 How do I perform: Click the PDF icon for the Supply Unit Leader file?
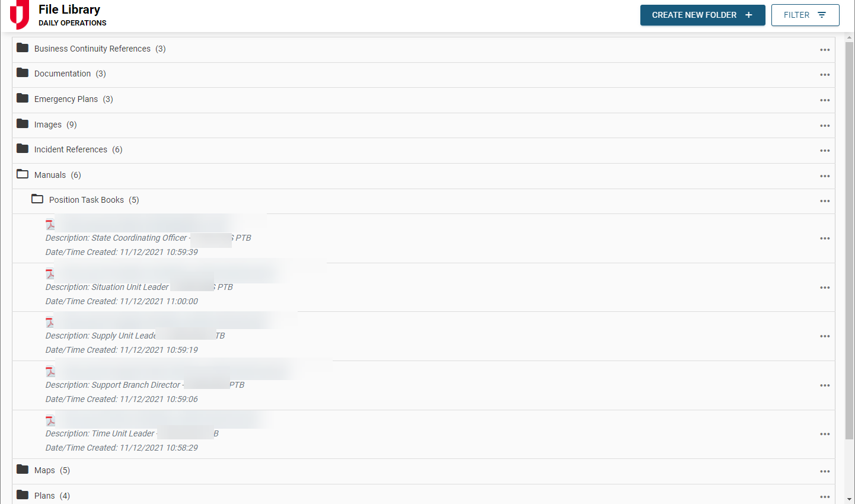[x=51, y=322]
